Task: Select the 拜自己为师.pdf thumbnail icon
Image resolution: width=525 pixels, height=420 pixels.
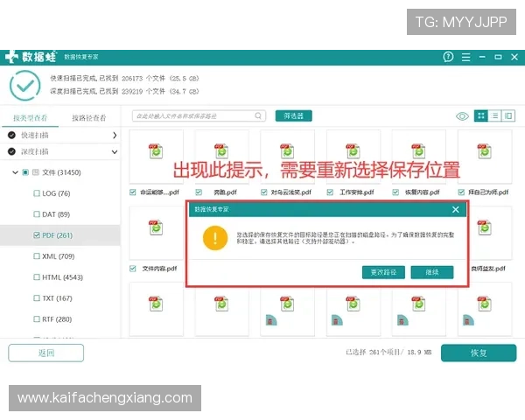Action: point(484,151)
